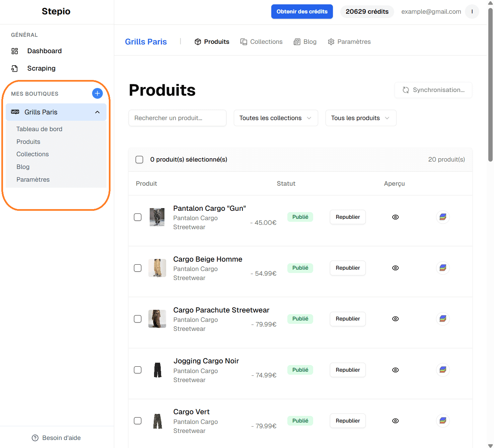Select the Blog icon in the top bar

pos(297,41)
